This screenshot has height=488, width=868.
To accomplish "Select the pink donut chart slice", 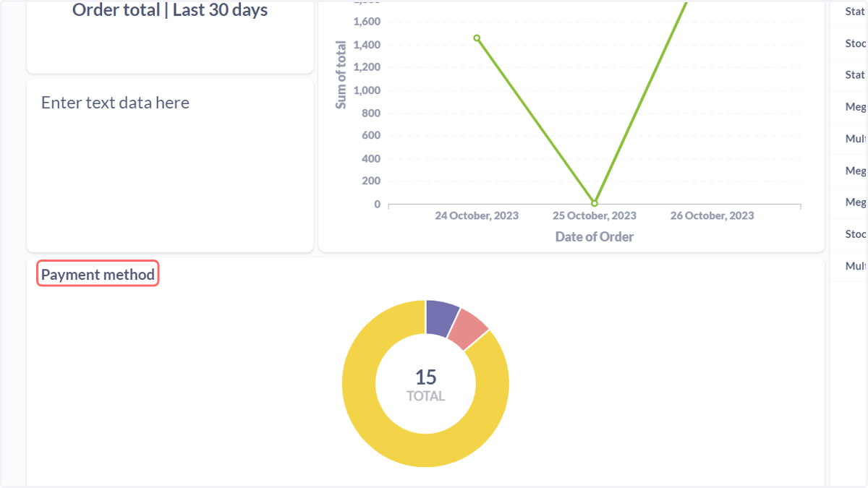I will (x=469, y=329).
